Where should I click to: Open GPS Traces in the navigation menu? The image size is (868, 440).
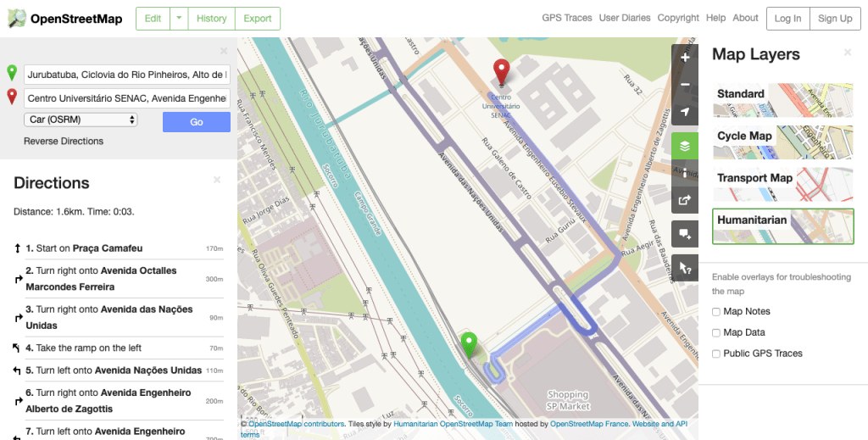coord(567,18)
